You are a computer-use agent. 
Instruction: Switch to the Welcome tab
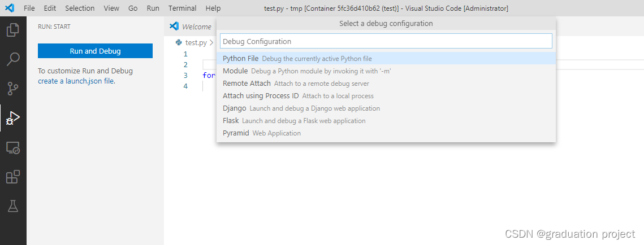point(191,27)
